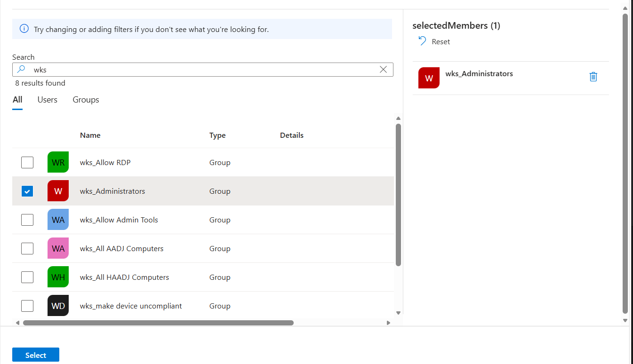Image resolution: width=633 pixels, height=364 pixels.
Task: Check the wks_Allow Admin Tools checkbox
Action: [27, 220]
